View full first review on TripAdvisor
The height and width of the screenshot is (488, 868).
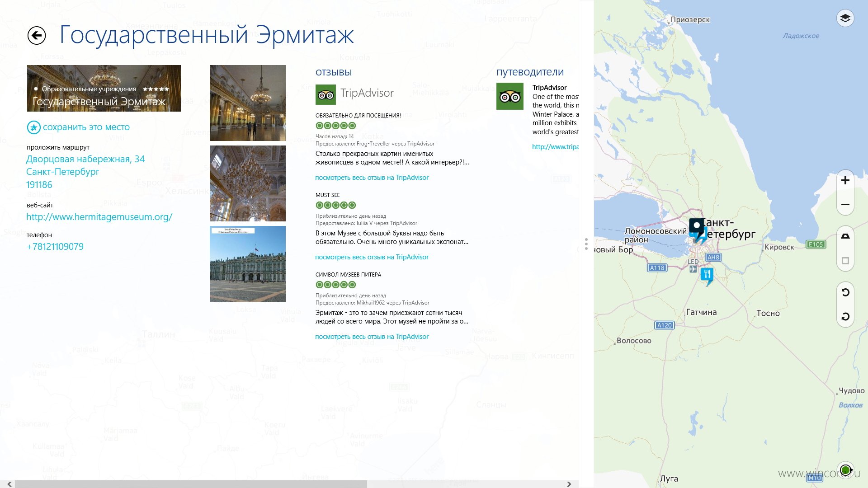point(372,178)
